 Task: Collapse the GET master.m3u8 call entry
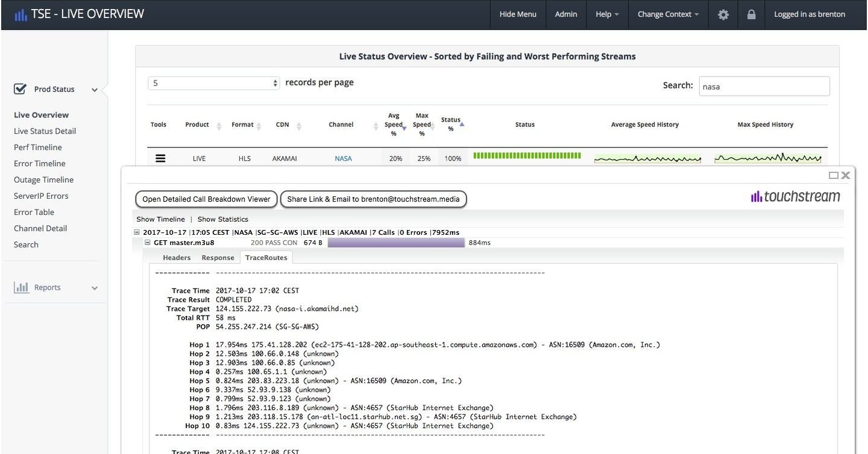pos(147,242)
